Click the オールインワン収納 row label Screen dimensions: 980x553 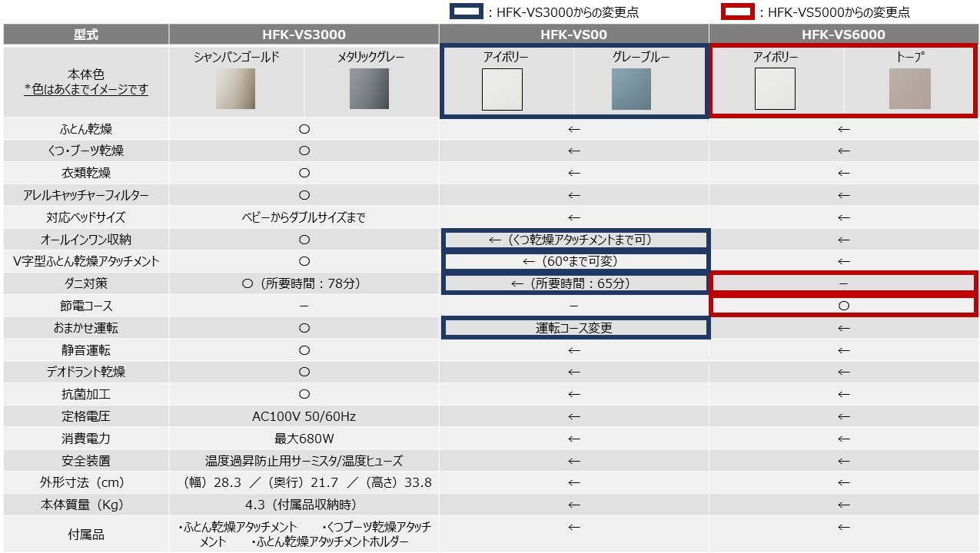click(x=86, y=240)
